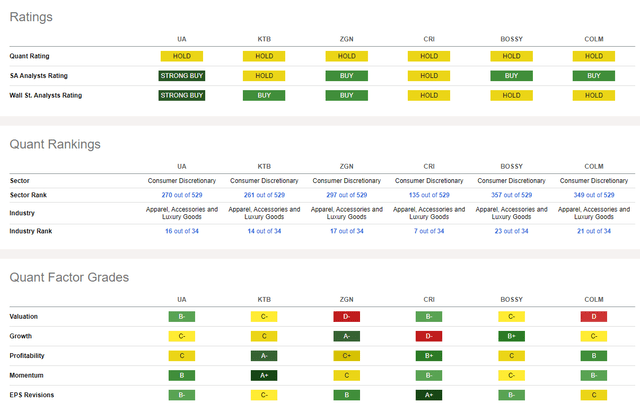Select ZGN header in Quant Rankings table

pyautogui.click(x=347, y=167)
